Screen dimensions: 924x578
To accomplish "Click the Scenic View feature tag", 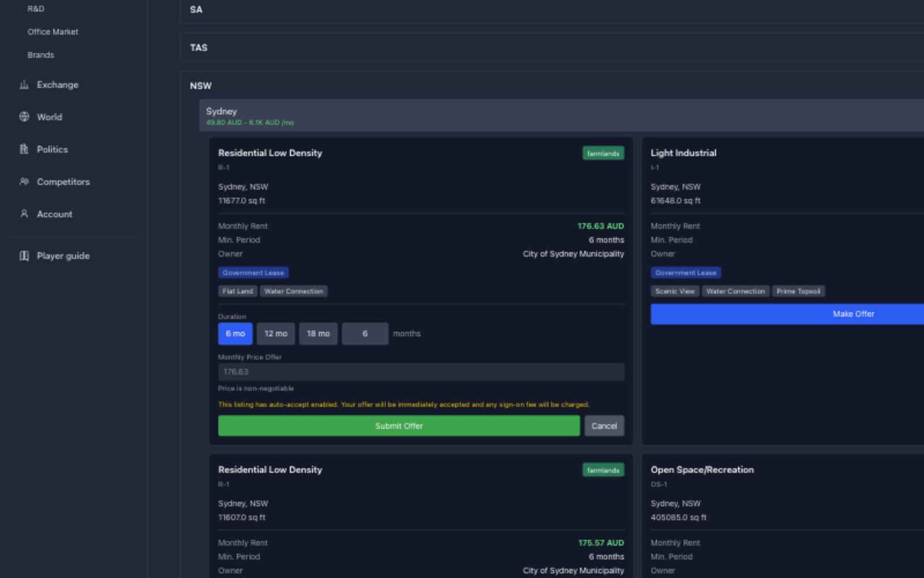I will [675, 291].
